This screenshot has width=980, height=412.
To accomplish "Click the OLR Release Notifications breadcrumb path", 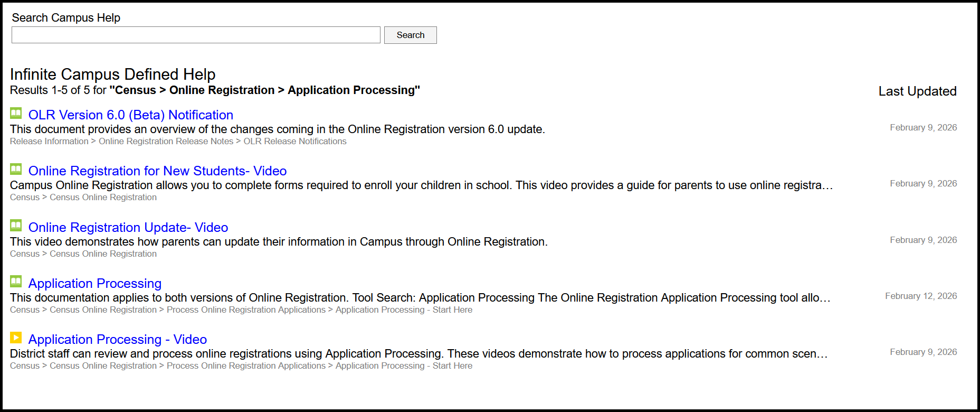I will coord(178,142).
